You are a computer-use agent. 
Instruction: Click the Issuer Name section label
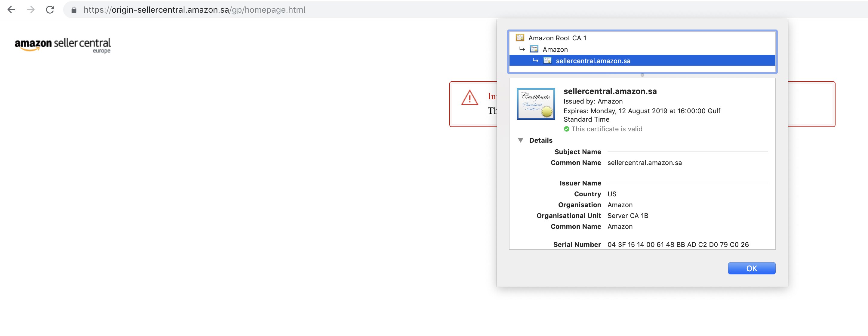click(580, 183)
